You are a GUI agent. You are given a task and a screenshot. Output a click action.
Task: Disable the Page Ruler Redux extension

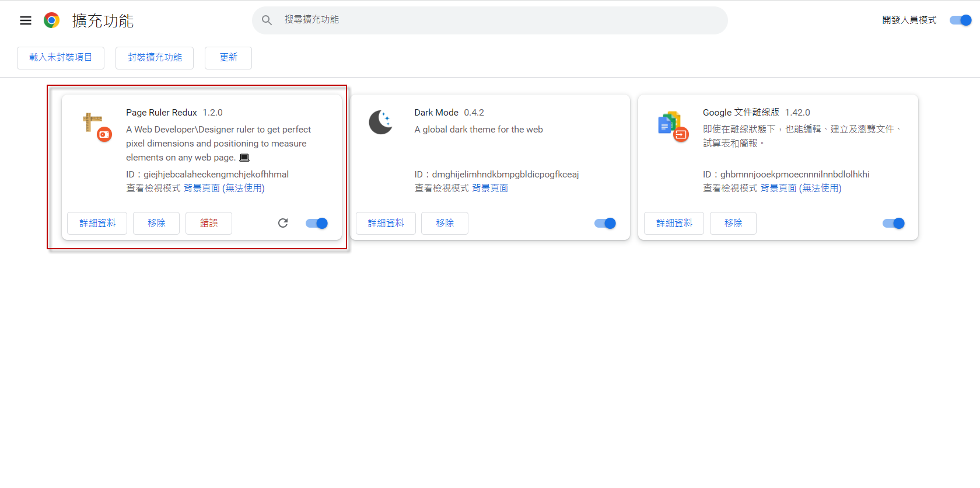click(317, 223)
